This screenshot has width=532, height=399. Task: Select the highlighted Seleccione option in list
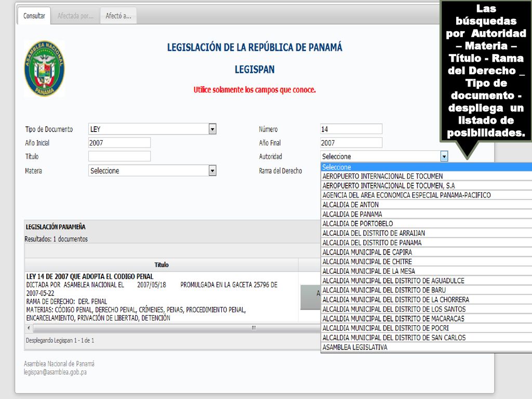427,167
